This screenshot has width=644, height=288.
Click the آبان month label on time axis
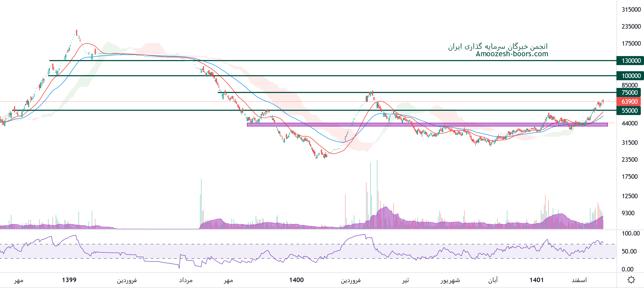(493, 280)
